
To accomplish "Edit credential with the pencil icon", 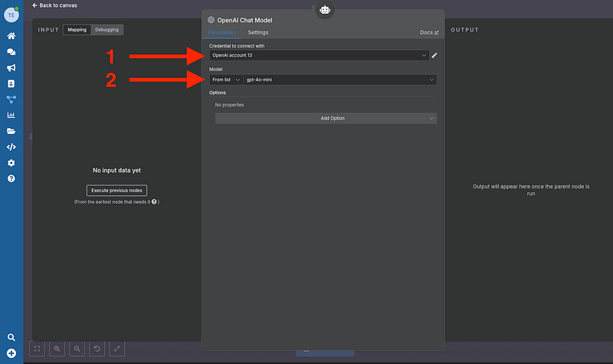I will (x=434, y=55).
